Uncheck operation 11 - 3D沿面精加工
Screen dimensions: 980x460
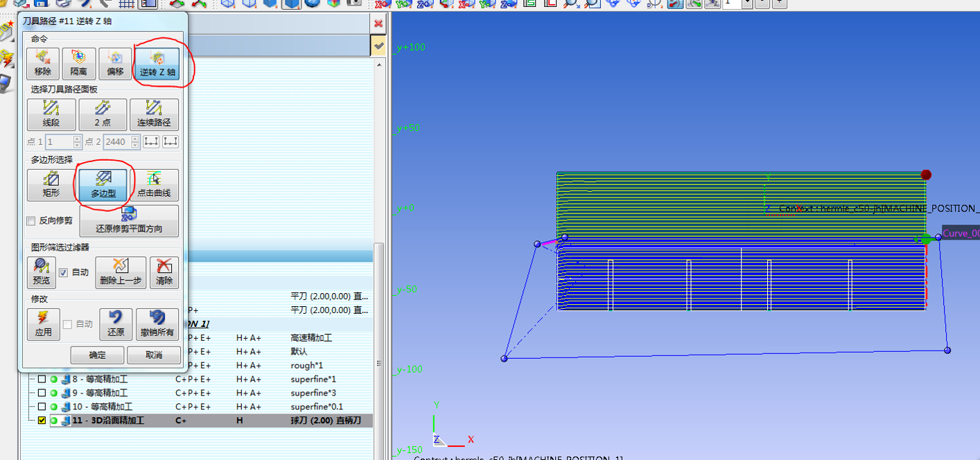click(42, 421)
